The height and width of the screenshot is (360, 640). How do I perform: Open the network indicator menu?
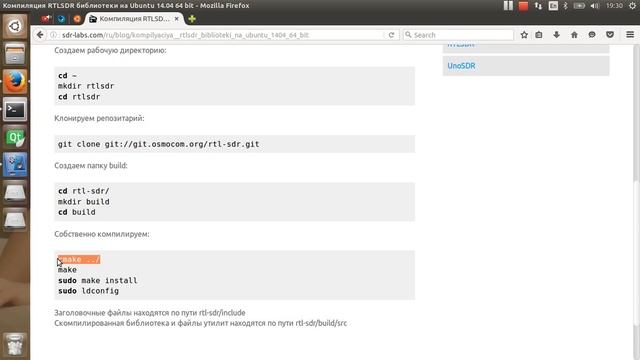coord(538,6)
